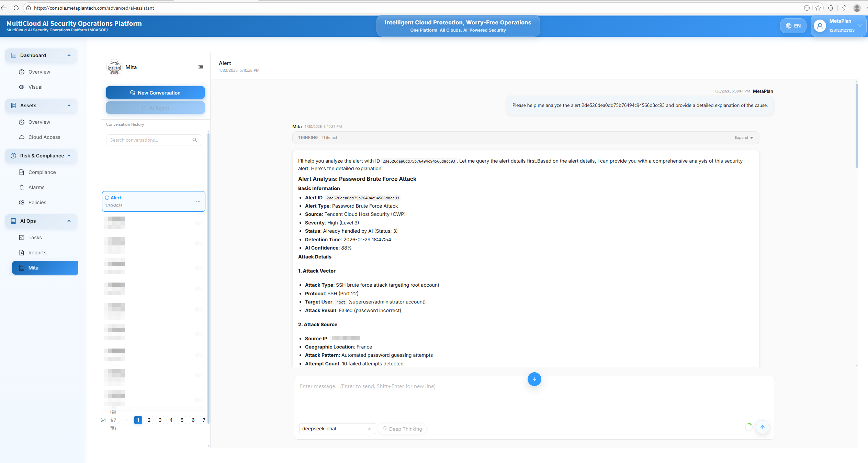Collapse the conversation panel with the indent icon
The width and height of the screenshot is (868, 463).
201,67
